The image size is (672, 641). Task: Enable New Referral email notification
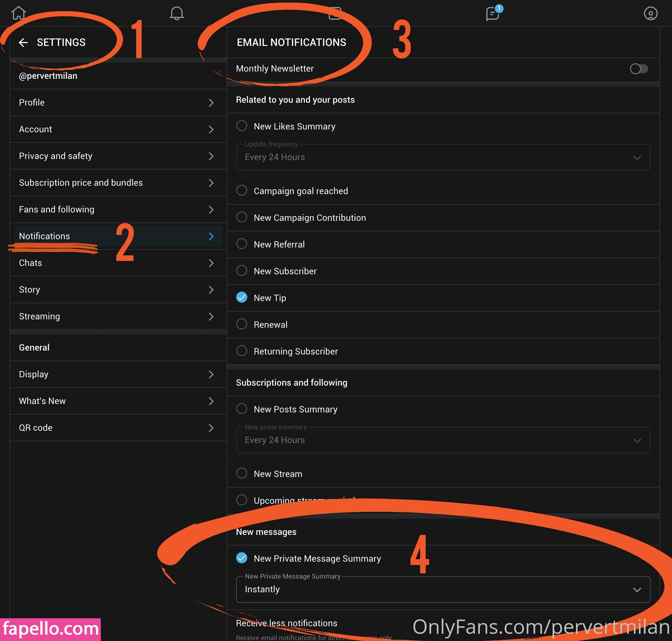point(241,244)
